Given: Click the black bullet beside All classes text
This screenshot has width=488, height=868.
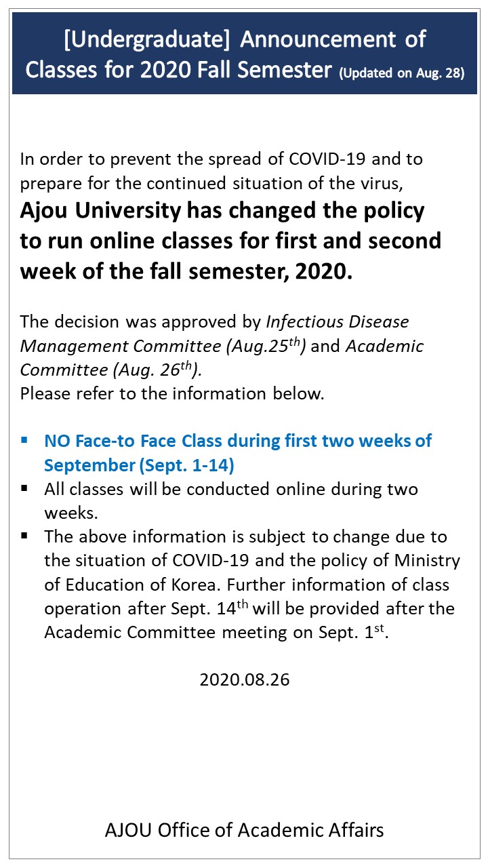Looking at the screenshot, I should (24, 488).
